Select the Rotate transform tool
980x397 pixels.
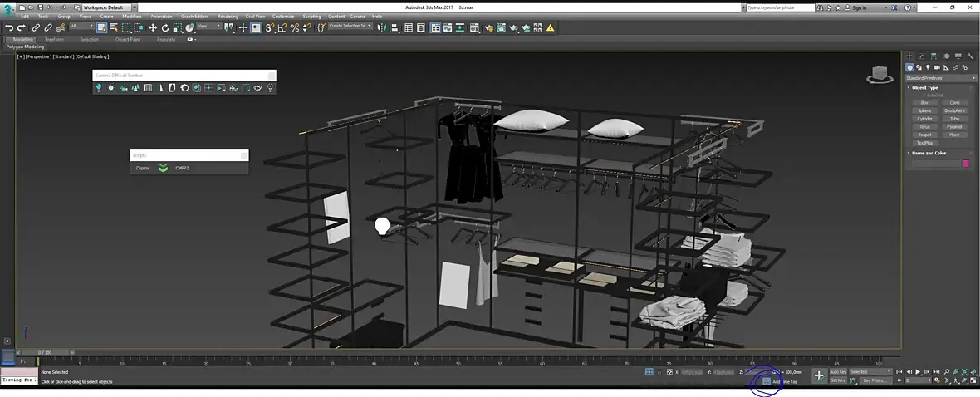(165, 27)
